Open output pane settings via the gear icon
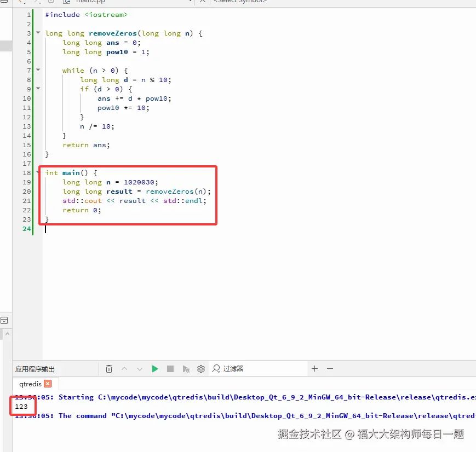This screenshot has height=452, width=476. click(x=201, y=369)
